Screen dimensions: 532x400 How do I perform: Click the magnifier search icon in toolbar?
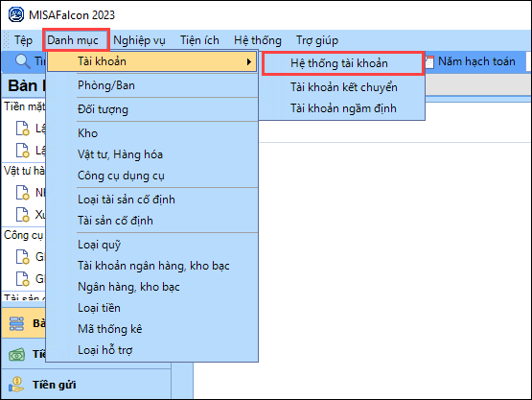(x=23, y=61)
